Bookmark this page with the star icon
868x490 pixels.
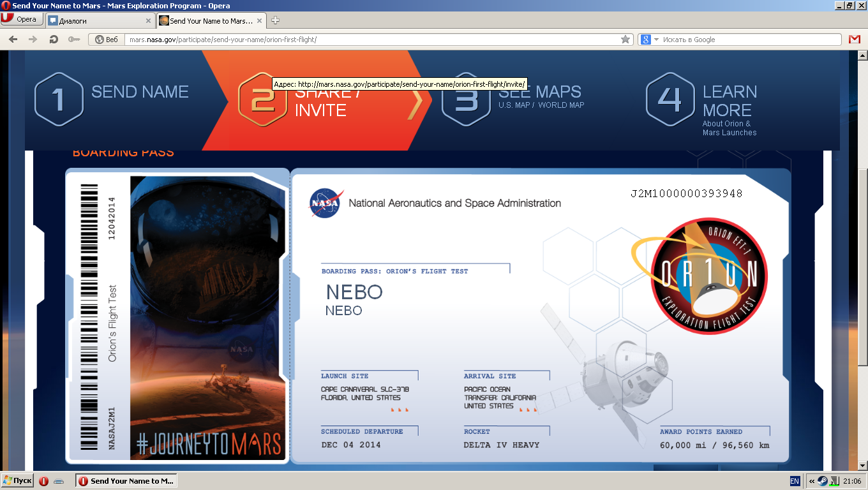pyautogui.click(x=625, y=40)
